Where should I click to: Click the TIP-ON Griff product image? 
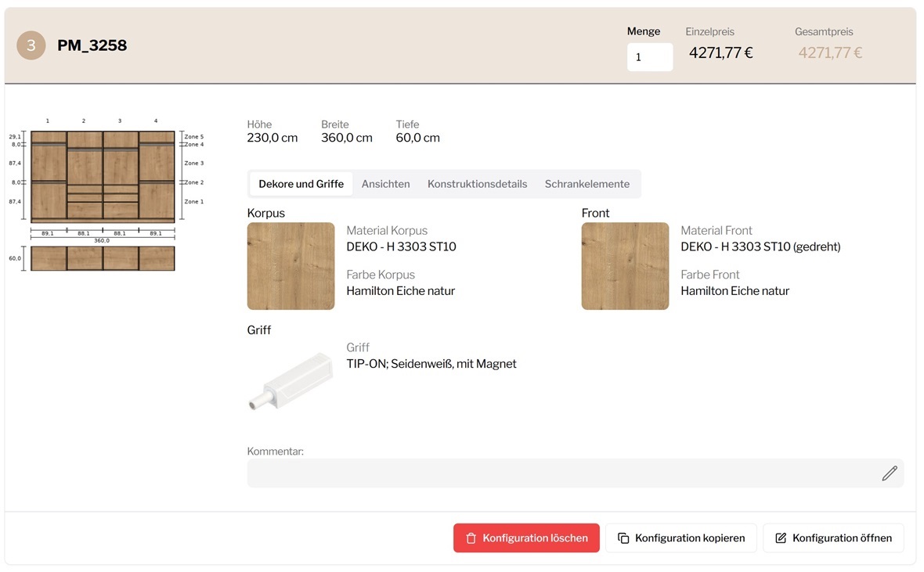291,380
